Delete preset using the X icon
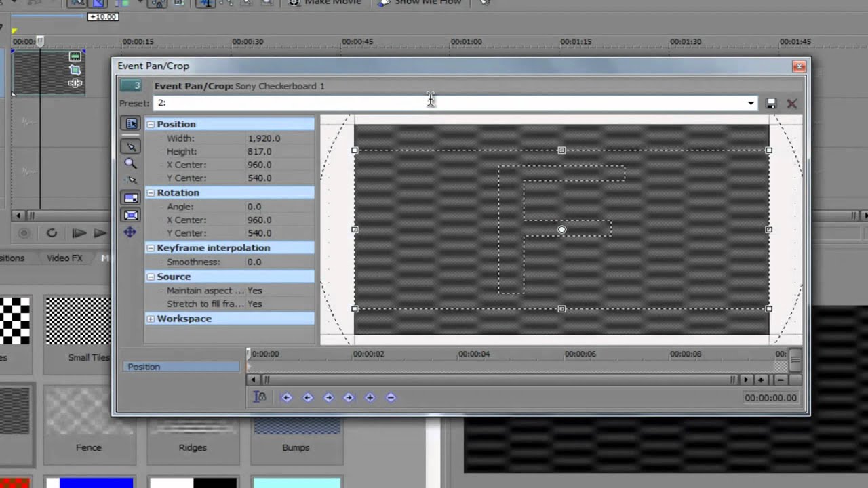 click(792, 104)
